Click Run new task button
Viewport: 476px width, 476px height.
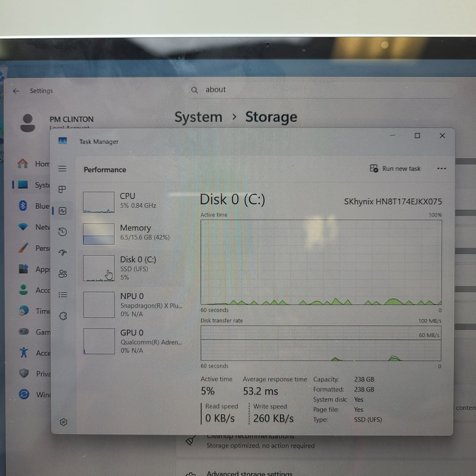click(x=395, y=169)
